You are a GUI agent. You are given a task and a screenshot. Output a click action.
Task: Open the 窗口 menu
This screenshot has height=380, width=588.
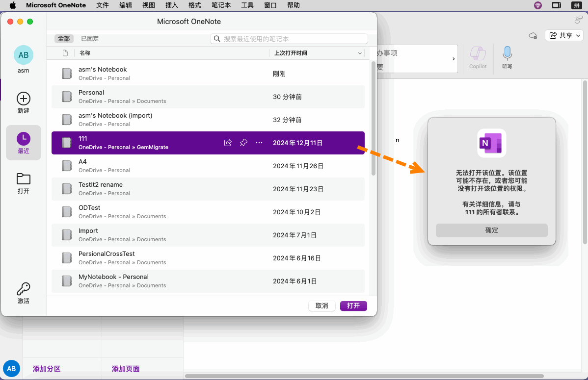pyautogui.click(x=270, y=5)
